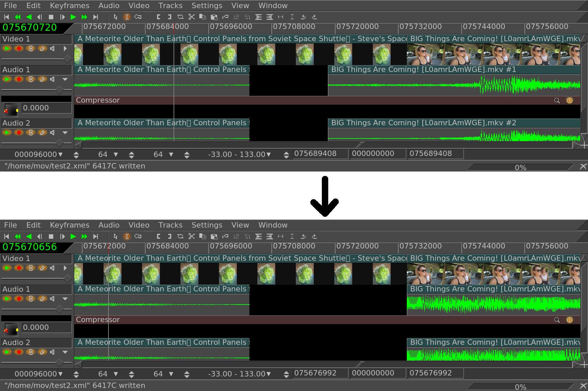Adjust the top Audio 1 fader slider

pos(59,90)
